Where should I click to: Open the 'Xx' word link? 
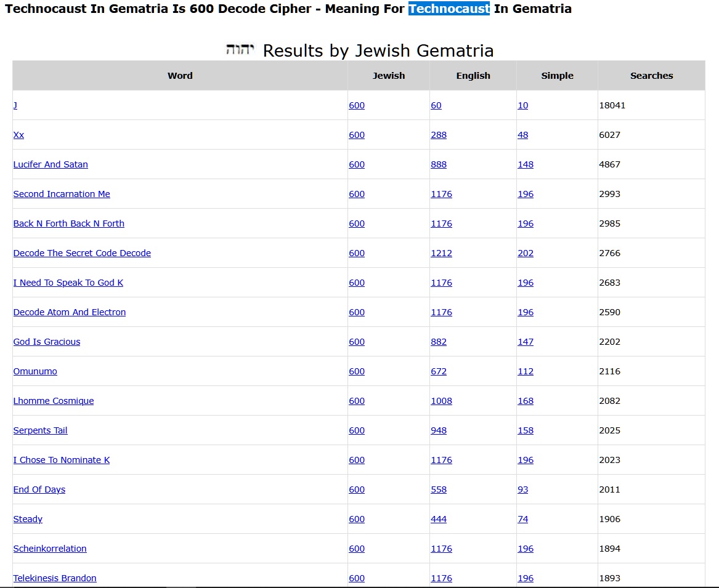(19, 135)
